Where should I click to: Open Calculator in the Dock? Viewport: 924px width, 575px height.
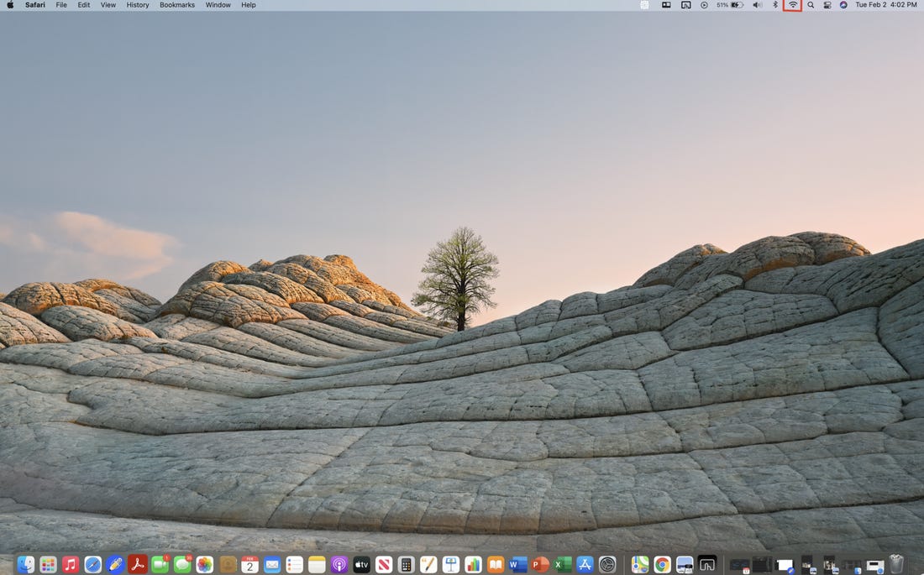point(406,564)
